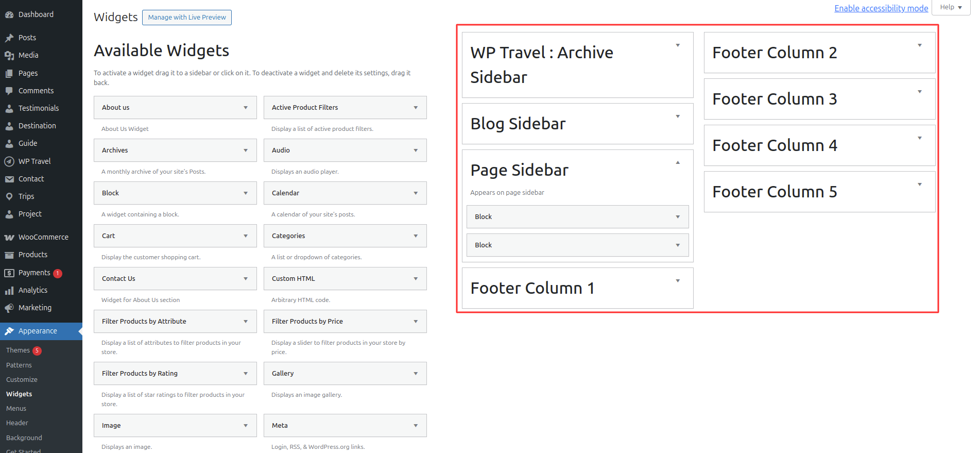980x453 pixels.
Task: Click Enable accessibility mode link
Action: coord(881,8)
